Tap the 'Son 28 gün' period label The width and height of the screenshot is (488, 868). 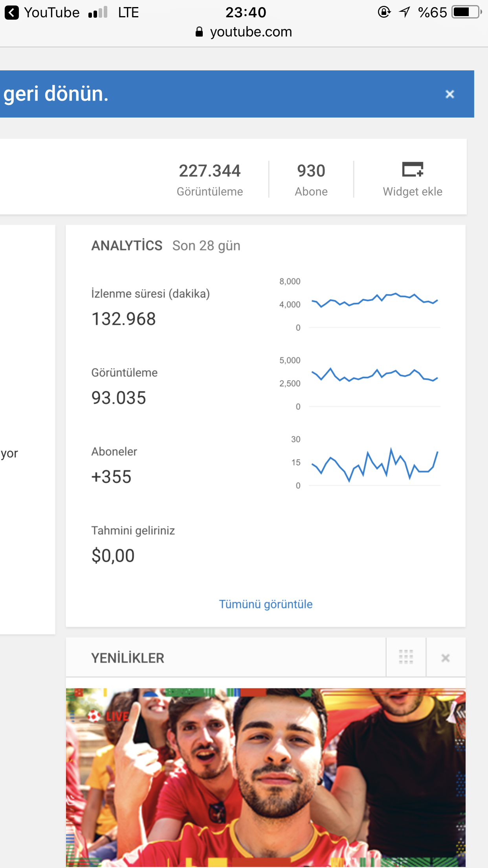tap(206, 246)
